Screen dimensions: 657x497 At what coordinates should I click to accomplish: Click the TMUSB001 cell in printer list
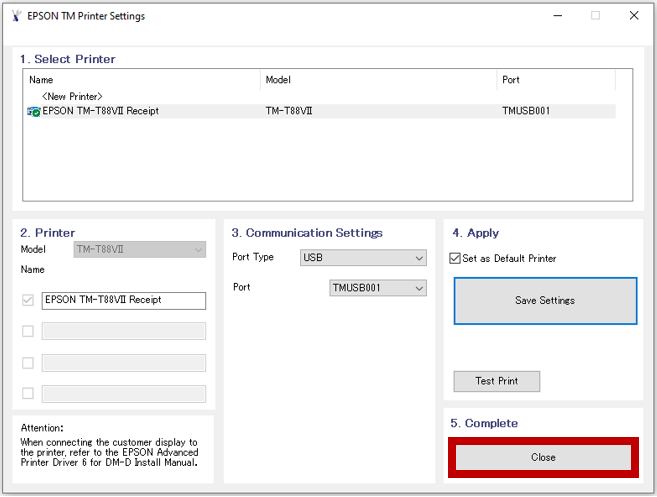[x=526, y=111]
